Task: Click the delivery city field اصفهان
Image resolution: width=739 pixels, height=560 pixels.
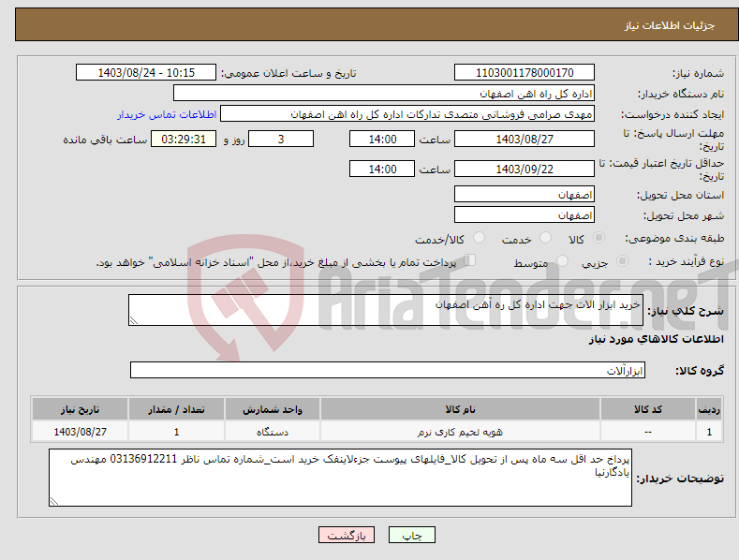Action: (525, 215)
